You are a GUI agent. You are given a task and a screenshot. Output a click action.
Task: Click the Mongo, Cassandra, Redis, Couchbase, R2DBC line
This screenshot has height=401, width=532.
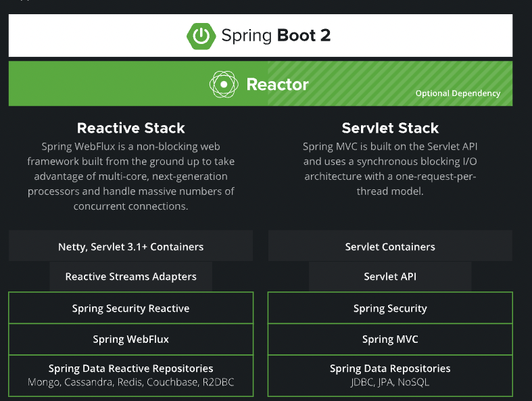click(131, 382)
